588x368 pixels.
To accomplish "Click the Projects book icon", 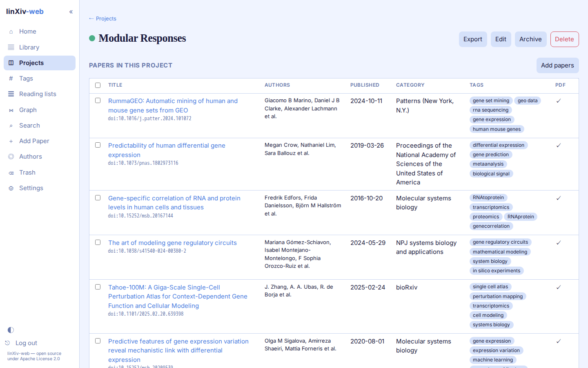I will click(11, 63).
